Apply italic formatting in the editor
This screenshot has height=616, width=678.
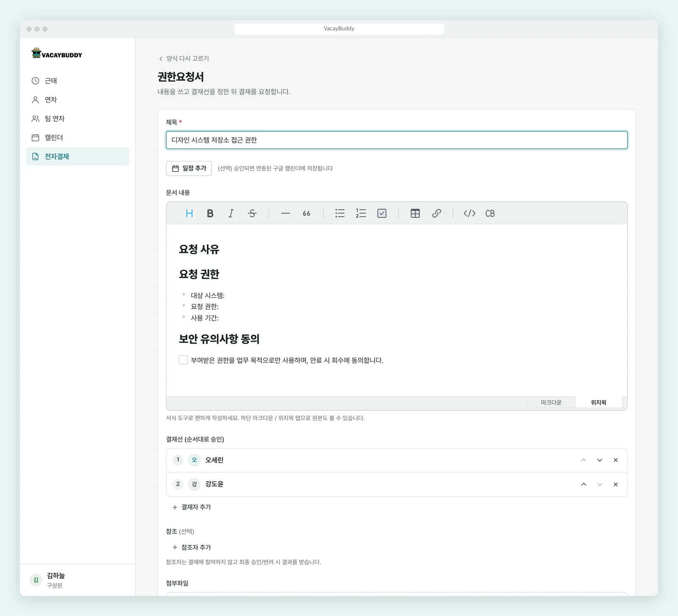coord(231,214)
